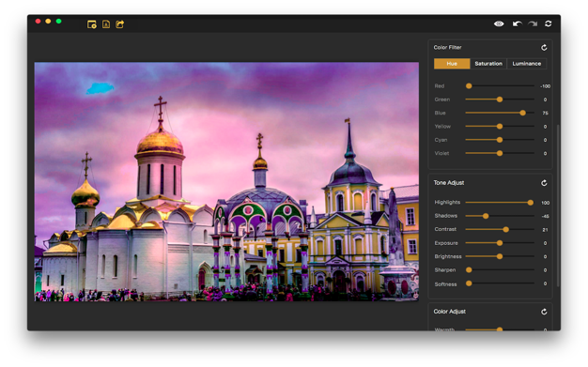Reset the Color Filter panel
This screenshot has height=367, width=588.
point(544,48)
